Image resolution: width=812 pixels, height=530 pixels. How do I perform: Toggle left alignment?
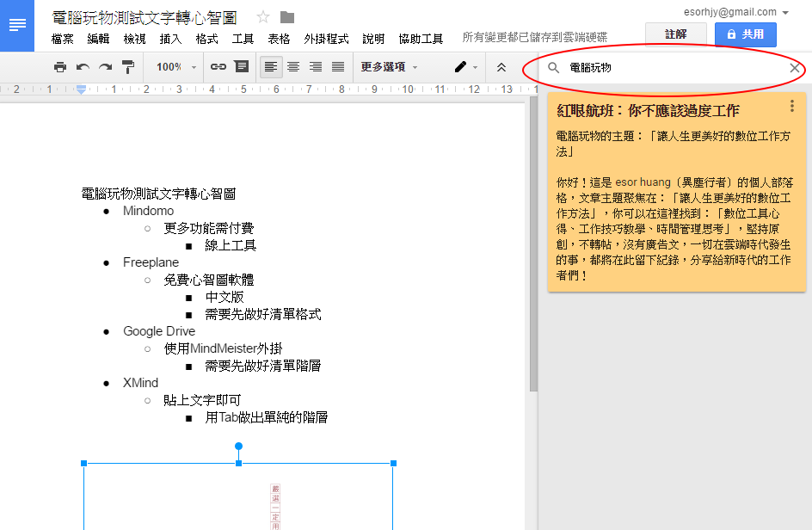click(271, 67)
